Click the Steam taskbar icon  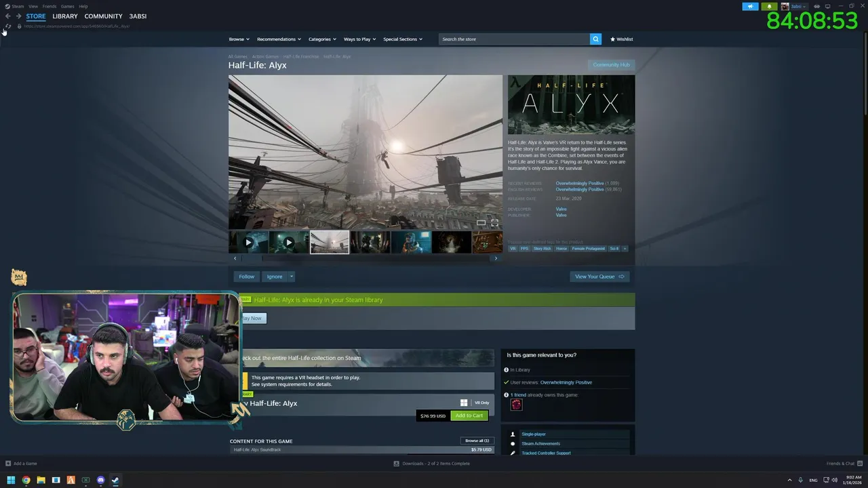(x=115, y=480)
